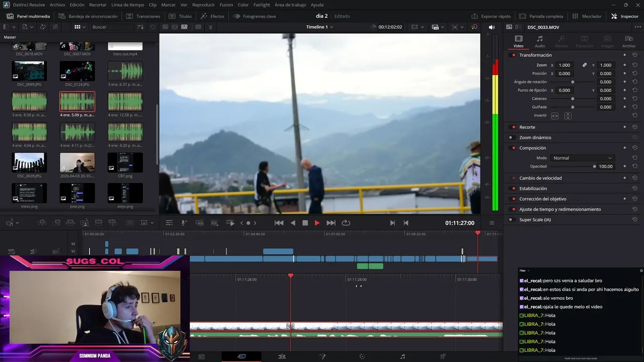Click the audio mute speaker icon above the viewer
644x362 pixels.
click(492, 27)
